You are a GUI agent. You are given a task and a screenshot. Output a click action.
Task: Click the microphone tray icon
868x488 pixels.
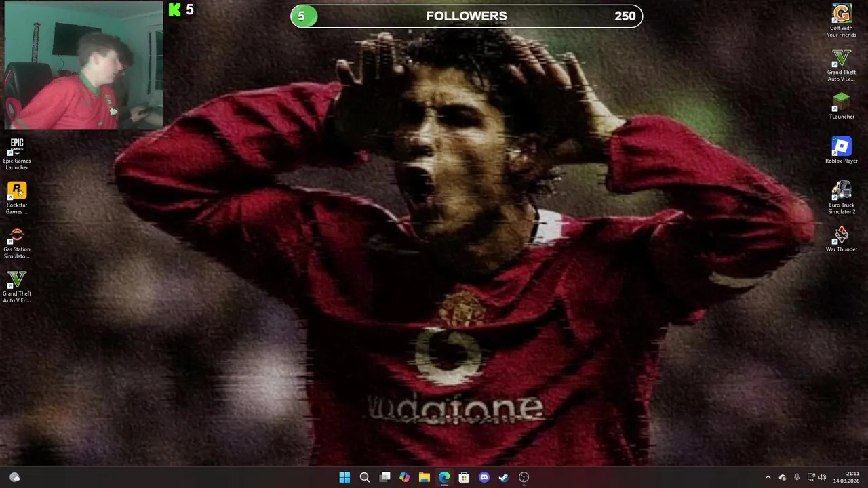[x=797, y=477]
